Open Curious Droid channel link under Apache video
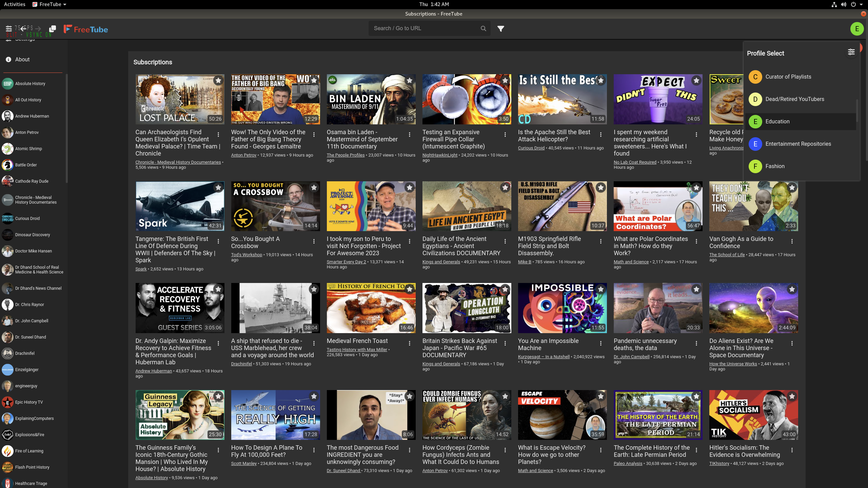The image size is (868, 488). [531, 148]
